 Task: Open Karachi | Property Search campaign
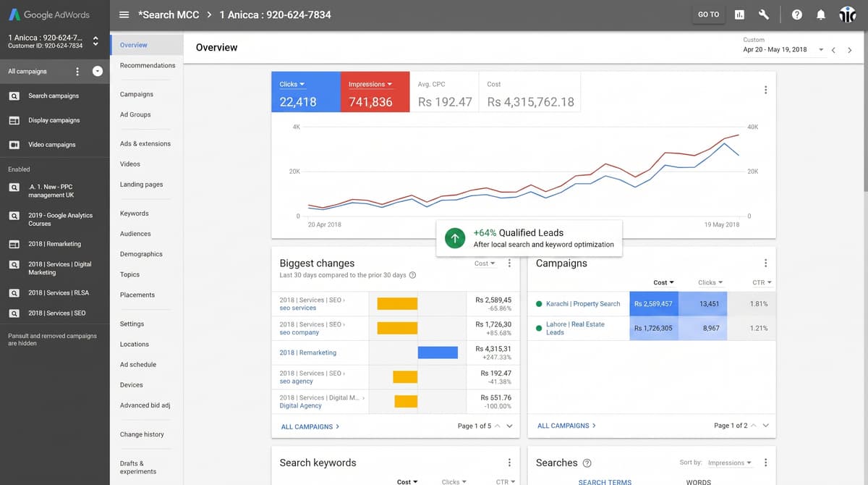pyautogui.click(x=583, y=304)
